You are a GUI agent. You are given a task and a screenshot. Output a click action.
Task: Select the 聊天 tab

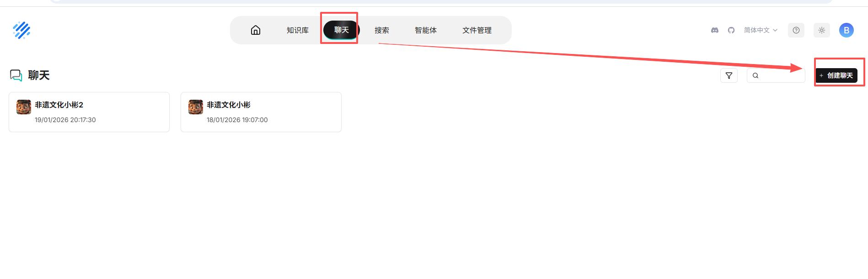click(x=341, y=30)
